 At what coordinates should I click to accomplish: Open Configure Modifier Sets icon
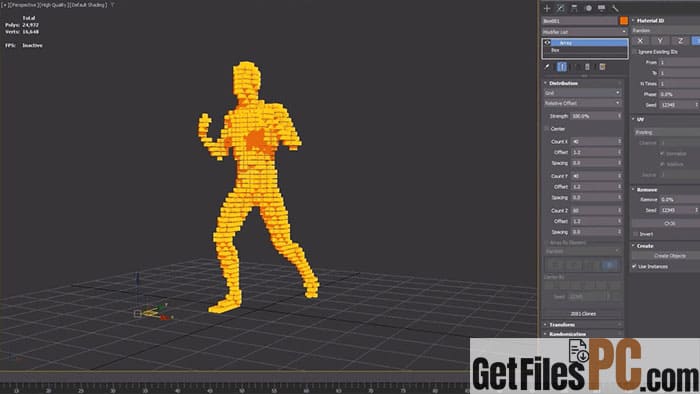coord(602,67)
